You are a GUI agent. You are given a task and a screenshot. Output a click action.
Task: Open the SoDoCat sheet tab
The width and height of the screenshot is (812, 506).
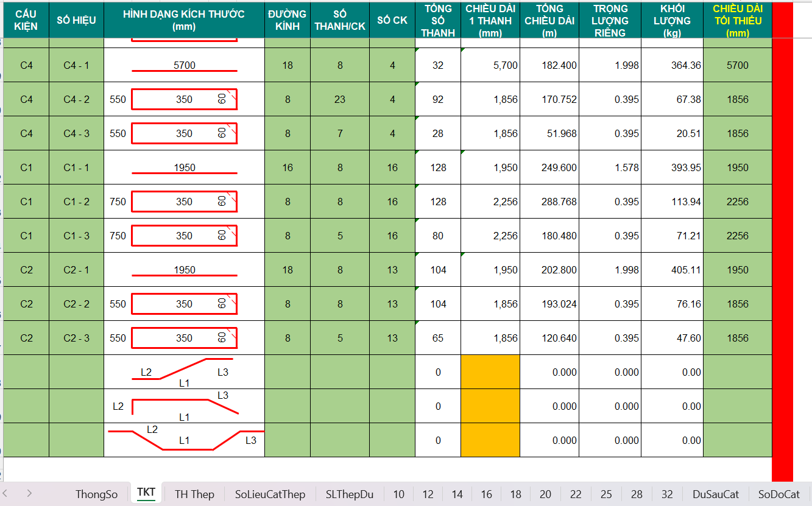point(779,494)
